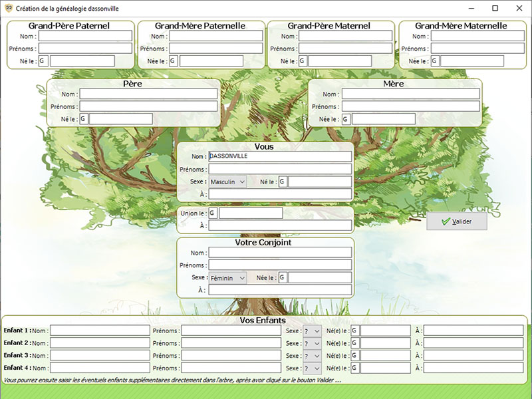Click the Enfant 1 Nom field
Viewport: 532px width, 399px height.
pyautogui.click(x=100, y=331)
